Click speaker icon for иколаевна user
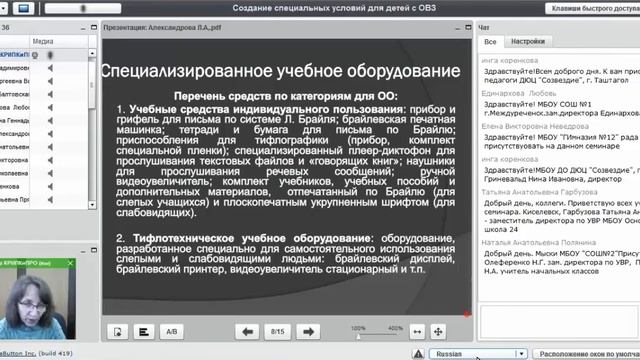 tap(50, 173)
